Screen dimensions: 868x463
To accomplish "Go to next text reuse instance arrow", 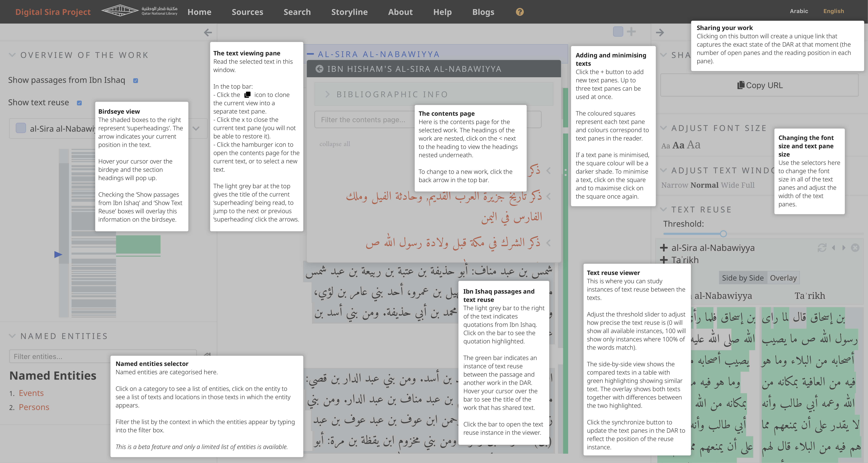I will (844, 248).
